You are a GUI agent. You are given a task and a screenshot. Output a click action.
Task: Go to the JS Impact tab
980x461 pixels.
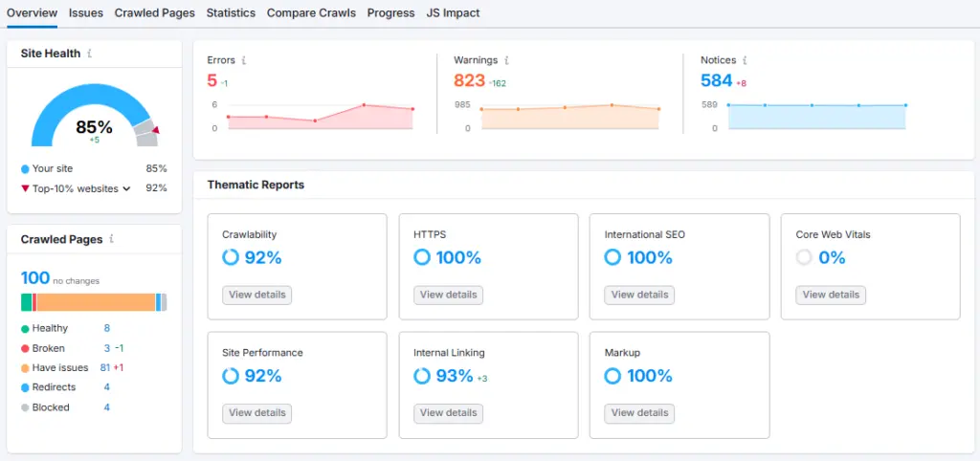(453, 13)
